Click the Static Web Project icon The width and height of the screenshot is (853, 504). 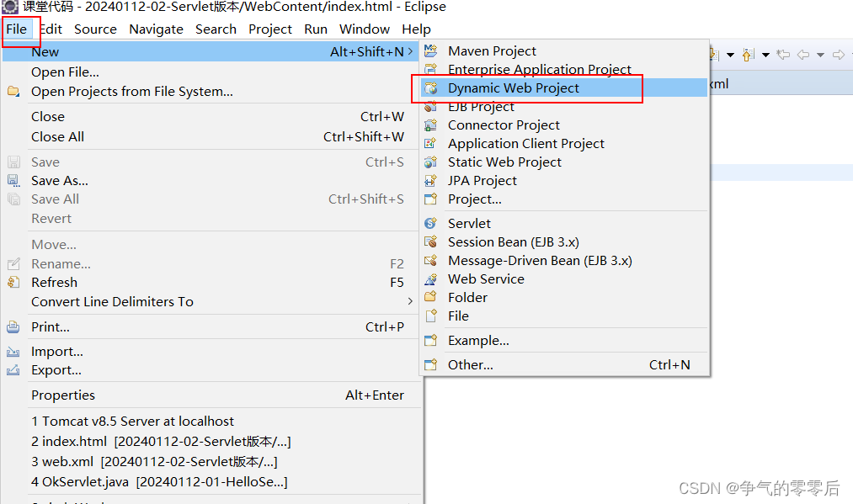pyautogui.click(x=431, y=162)
